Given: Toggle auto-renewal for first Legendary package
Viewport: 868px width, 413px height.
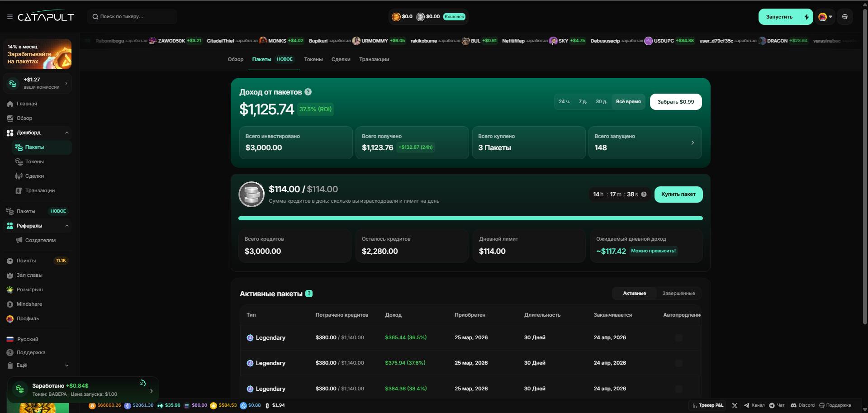Looking at the screenshot, I should pos(678,337).
